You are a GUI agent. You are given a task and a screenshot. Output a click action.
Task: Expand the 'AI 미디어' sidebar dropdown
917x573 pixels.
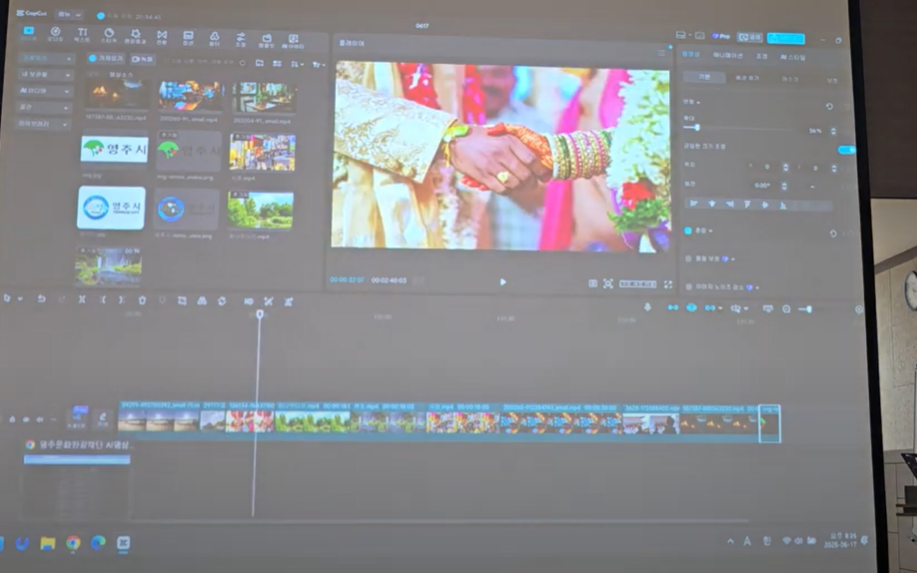(x=46, y=91)
